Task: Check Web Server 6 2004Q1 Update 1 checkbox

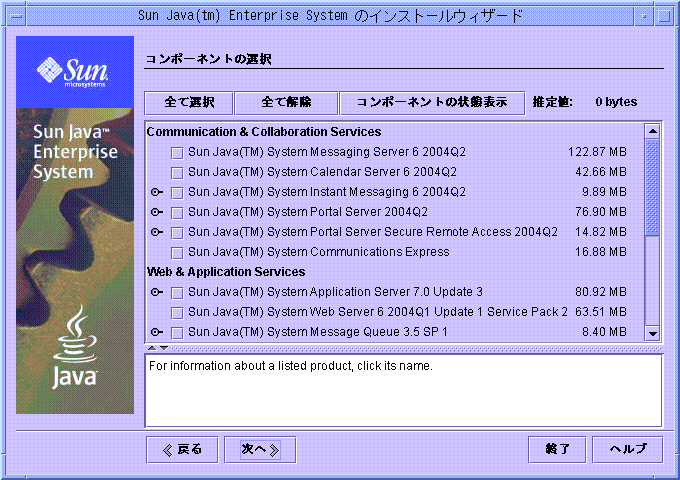Action: point(177,313)
